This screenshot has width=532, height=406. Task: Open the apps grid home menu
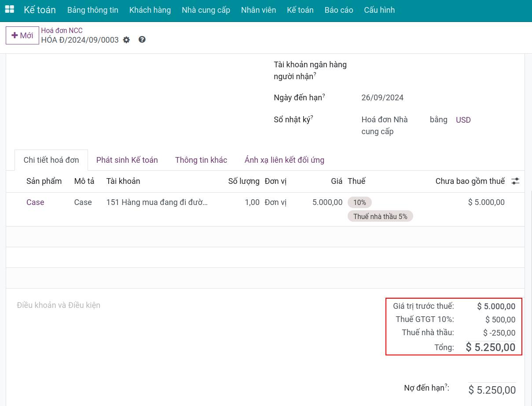tap(9, 9)
